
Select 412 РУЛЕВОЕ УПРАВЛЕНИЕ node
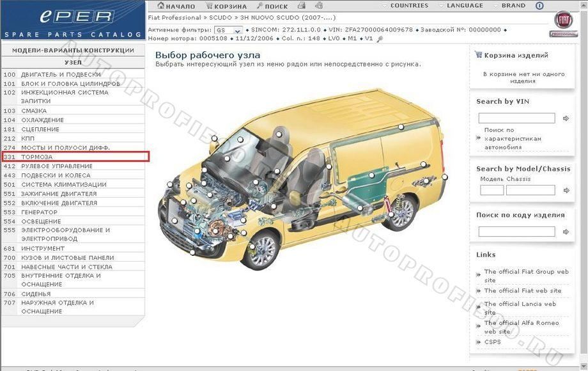point(73,166)
